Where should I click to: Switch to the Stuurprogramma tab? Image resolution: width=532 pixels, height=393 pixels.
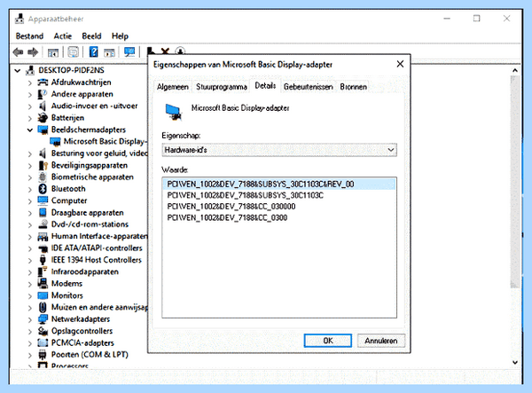click(221, 87)
